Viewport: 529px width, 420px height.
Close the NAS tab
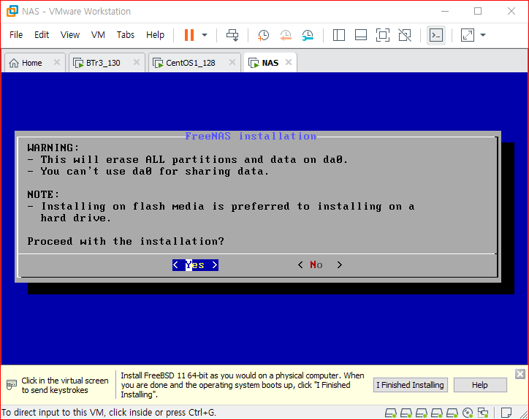click(289, 62)
